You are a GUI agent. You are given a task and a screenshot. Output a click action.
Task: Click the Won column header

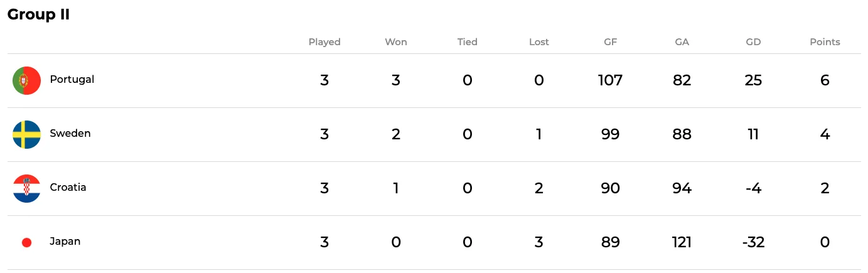396,42
